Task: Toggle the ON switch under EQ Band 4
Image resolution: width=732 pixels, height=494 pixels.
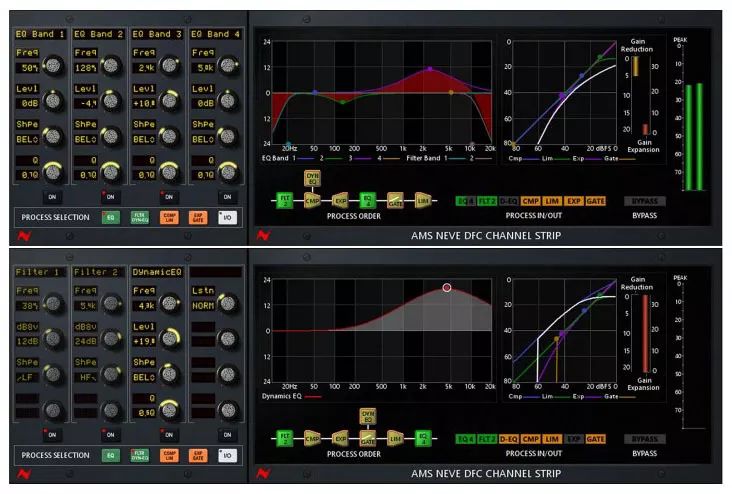Action: point(227,197)
